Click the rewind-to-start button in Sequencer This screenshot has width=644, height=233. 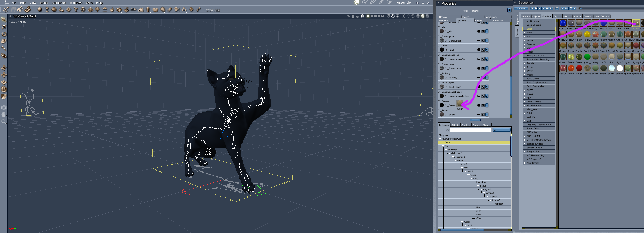(532, 9)
